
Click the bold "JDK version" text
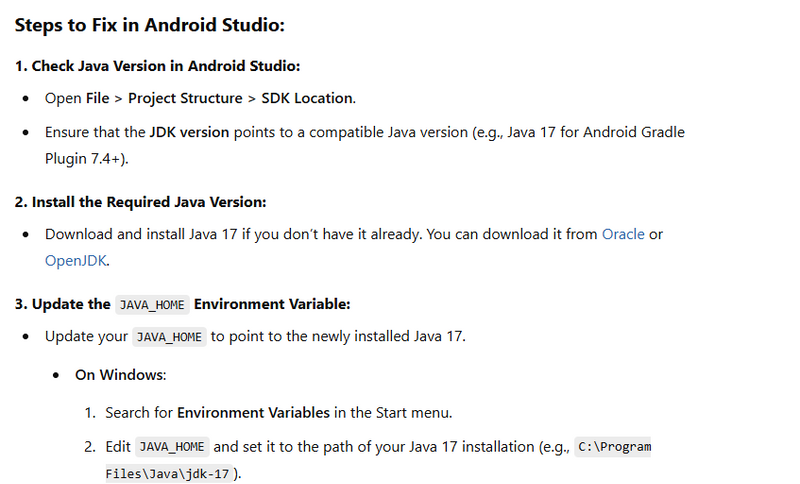189,132
